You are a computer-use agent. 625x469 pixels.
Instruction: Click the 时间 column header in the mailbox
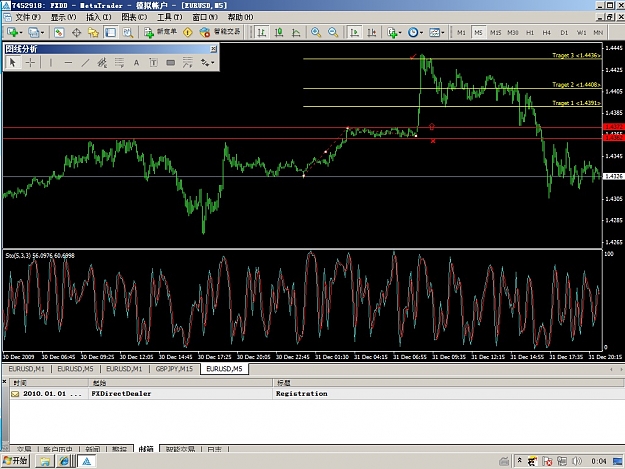(x=49, y=383)
